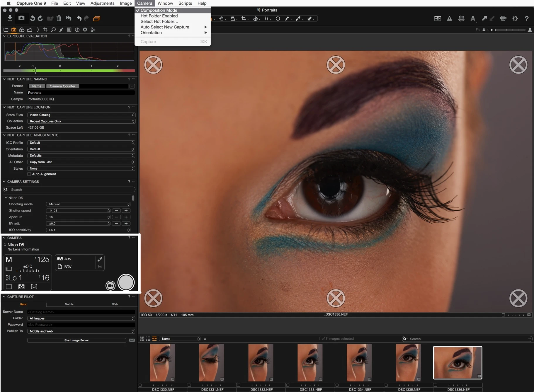Open the ICC Profile dropdown
This screenshot has width=534, height=392.
point(81,143)
